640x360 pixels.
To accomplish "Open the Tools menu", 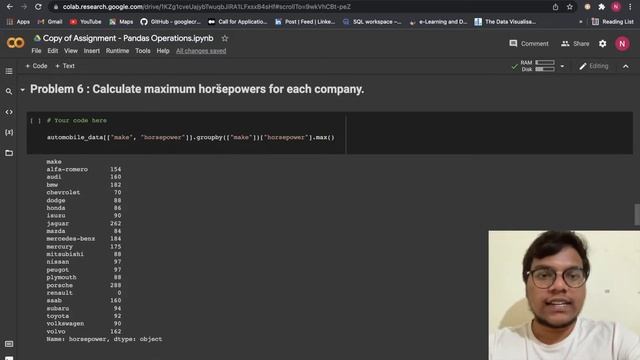I will pos(143,51).
